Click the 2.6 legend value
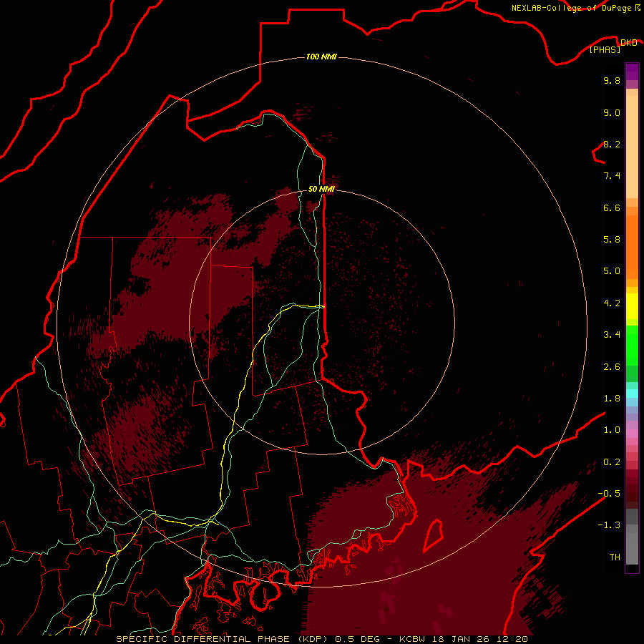The image size is (644, 644). click(x=612, y=367)
